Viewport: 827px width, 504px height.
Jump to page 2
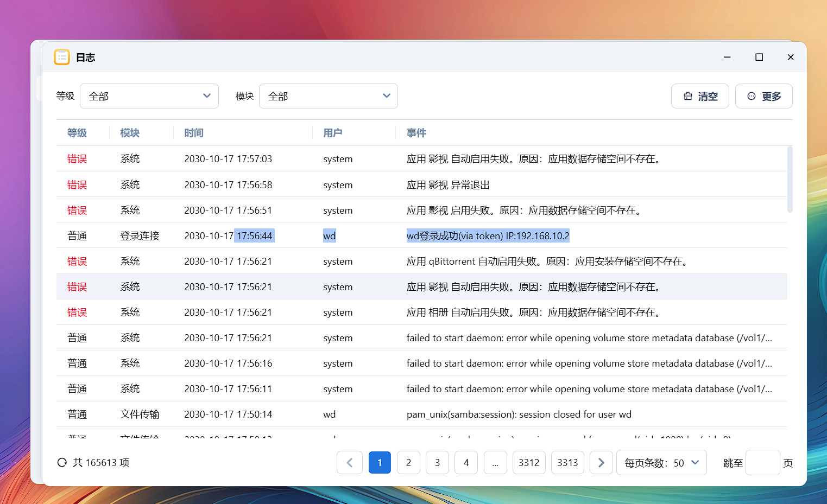408,463
